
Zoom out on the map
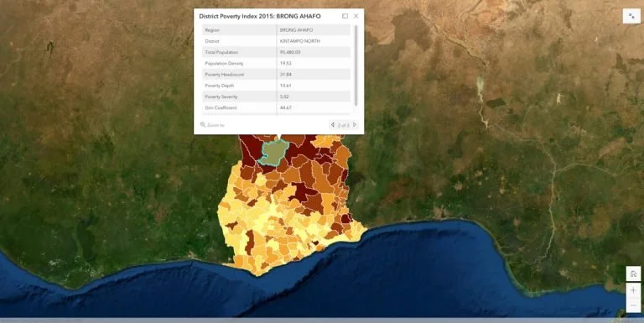pyautogui.click(x=633, y=305)
